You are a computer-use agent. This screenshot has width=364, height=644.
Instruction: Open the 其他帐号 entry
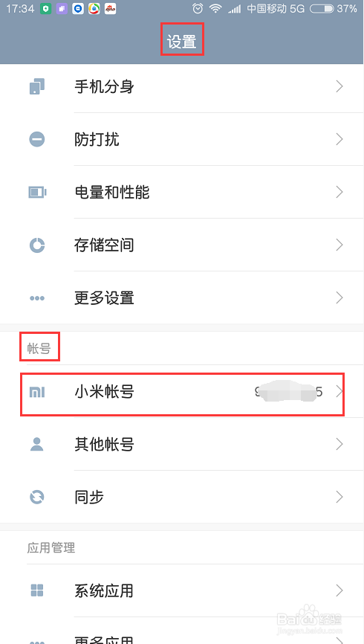pos(182,445)
